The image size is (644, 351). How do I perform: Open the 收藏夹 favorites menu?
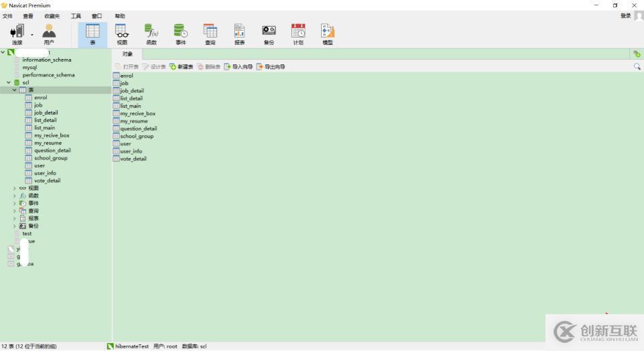(x=52, y=16)
